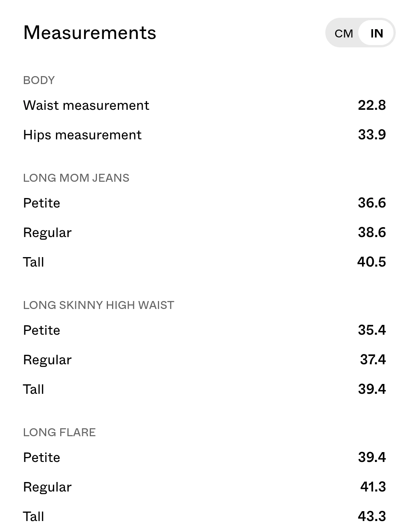The image size is (409, 532).
Task: Click the LONG MOM JEANS section label
Action: click(x=76, y=178)
